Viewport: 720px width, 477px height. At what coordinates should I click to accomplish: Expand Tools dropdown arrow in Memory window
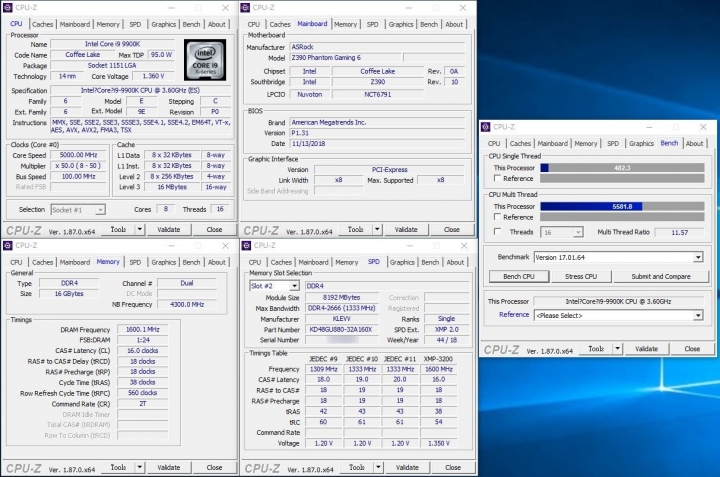(x=139, y=467)
